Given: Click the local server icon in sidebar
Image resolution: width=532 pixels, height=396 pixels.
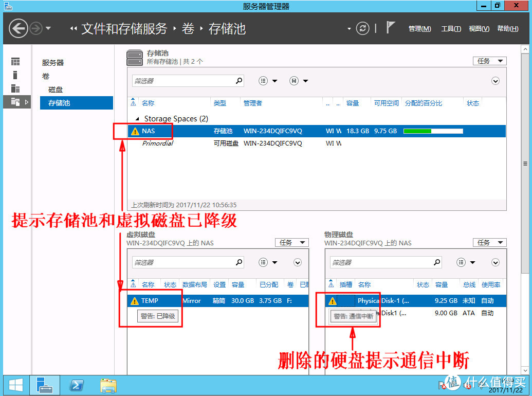Looking at the screenshot, I should pos(15,75).
